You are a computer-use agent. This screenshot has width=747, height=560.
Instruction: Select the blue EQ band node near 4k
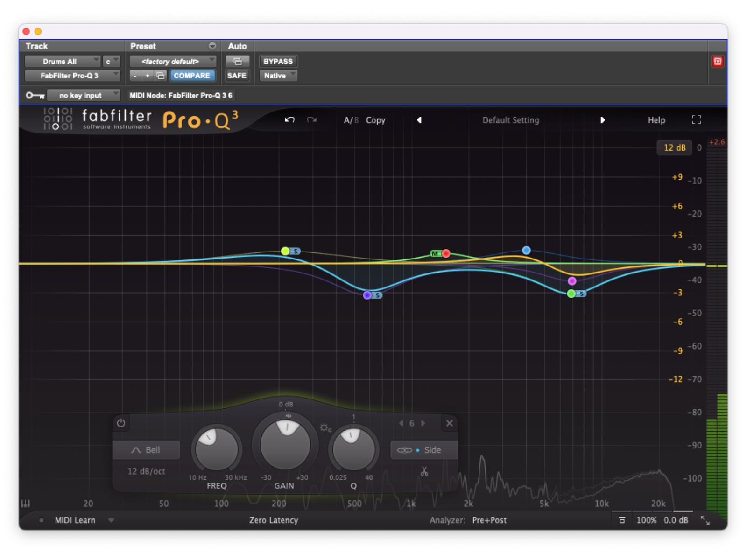point(526,250)
